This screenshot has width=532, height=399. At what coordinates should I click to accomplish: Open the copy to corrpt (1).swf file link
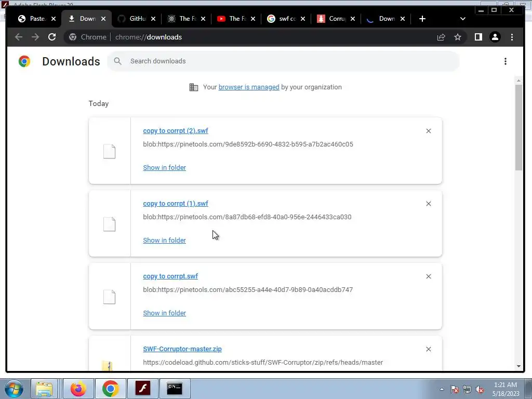(x=176, y=204)
